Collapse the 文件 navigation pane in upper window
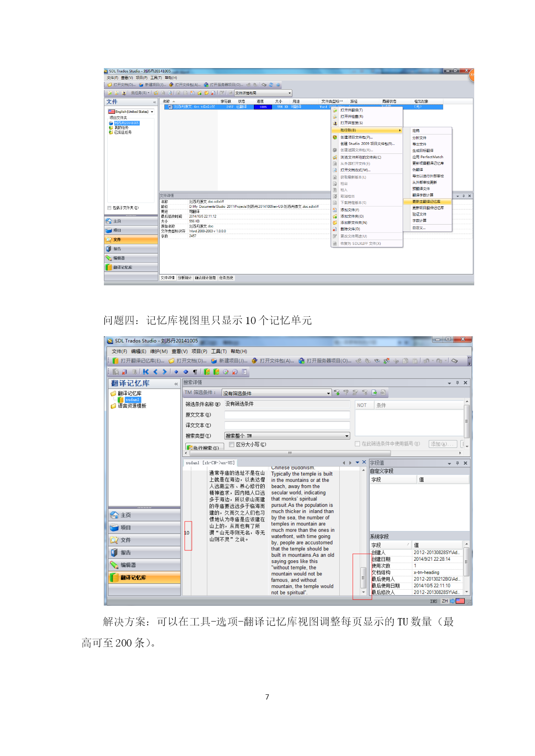This screenshot has height=756, width=535. [154, 102]
